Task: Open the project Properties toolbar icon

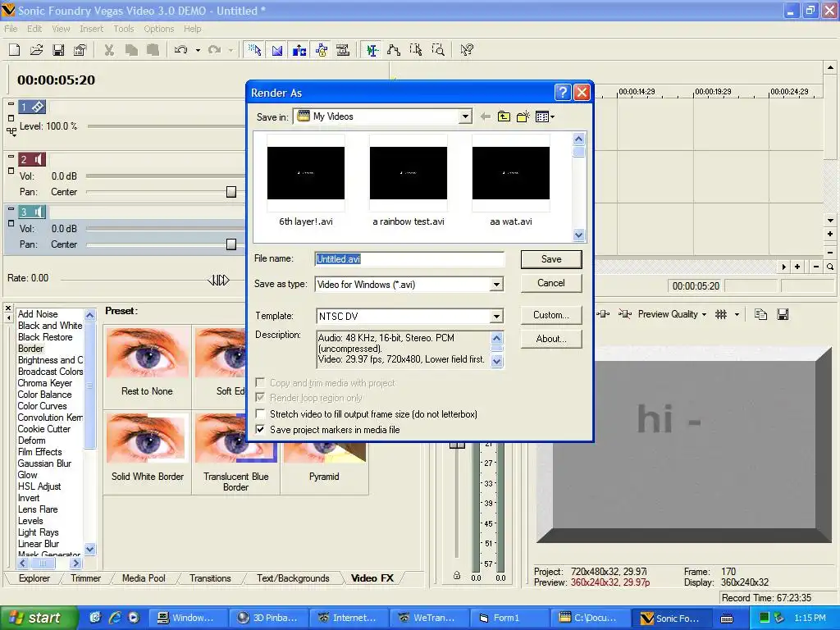Action: (80, 50)
